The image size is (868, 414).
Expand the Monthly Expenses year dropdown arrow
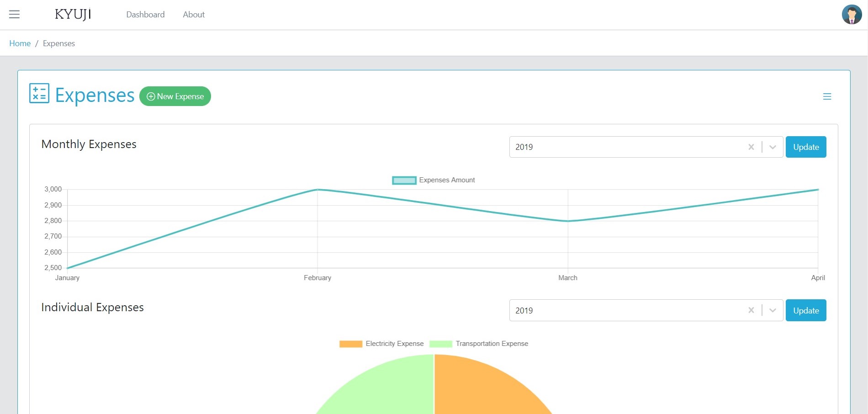coord(773,147)
